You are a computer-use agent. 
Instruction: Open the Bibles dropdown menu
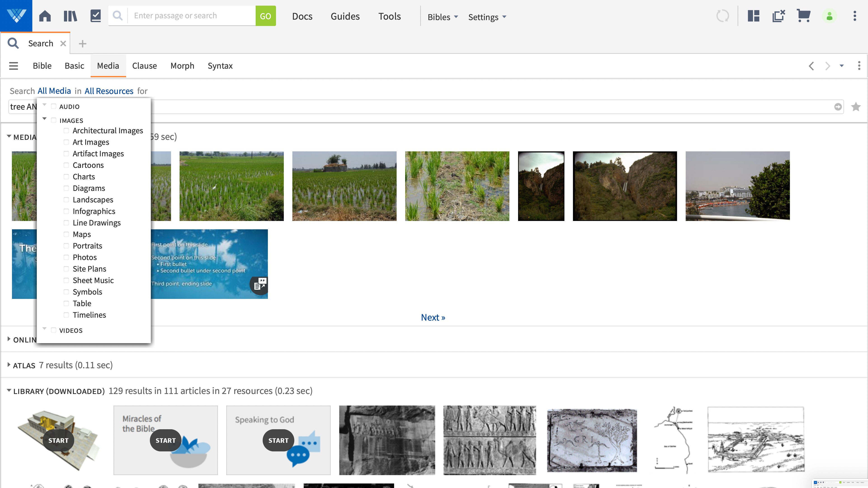[442, 17]
